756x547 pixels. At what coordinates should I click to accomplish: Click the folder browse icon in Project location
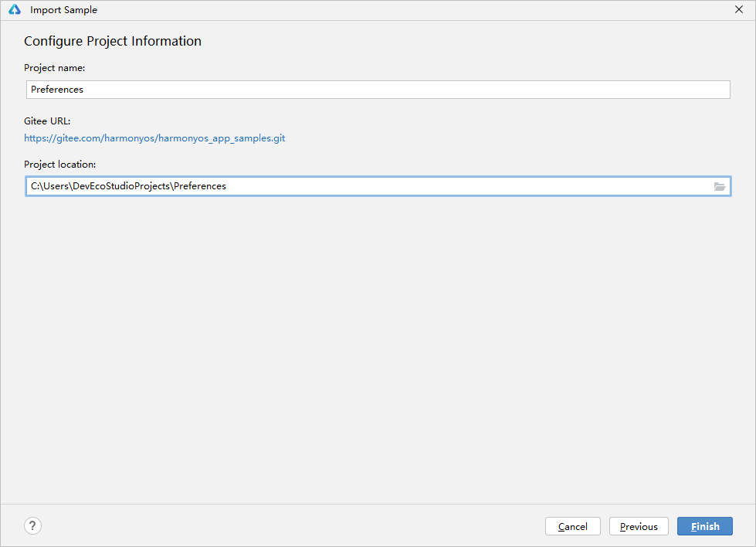[x=720, y=187]
